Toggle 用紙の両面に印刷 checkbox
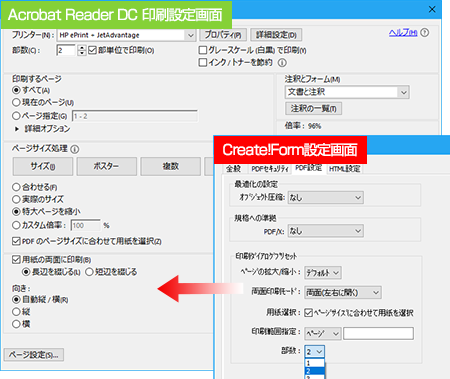This screenshot has width=450, height=379. click(16, 259)
